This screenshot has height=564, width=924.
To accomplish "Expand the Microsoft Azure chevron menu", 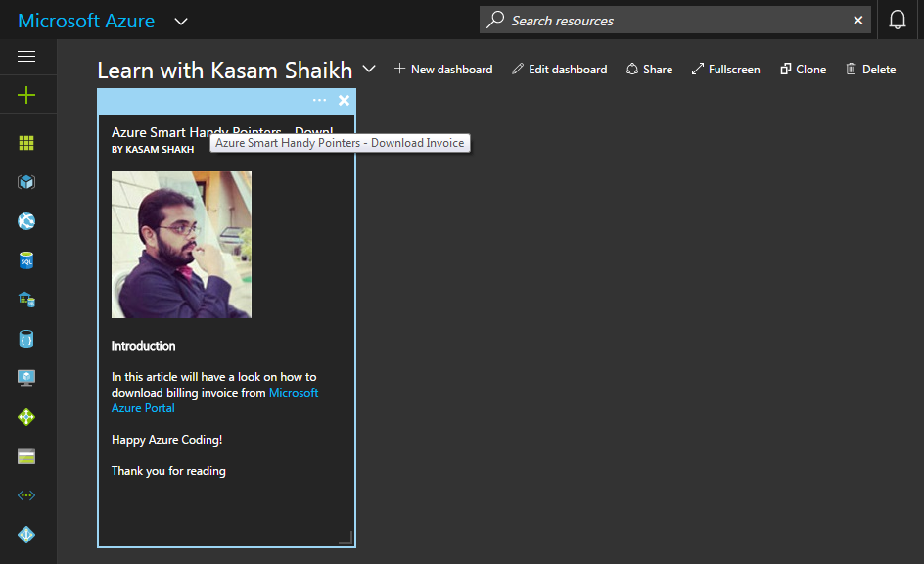I will point(181,22).
